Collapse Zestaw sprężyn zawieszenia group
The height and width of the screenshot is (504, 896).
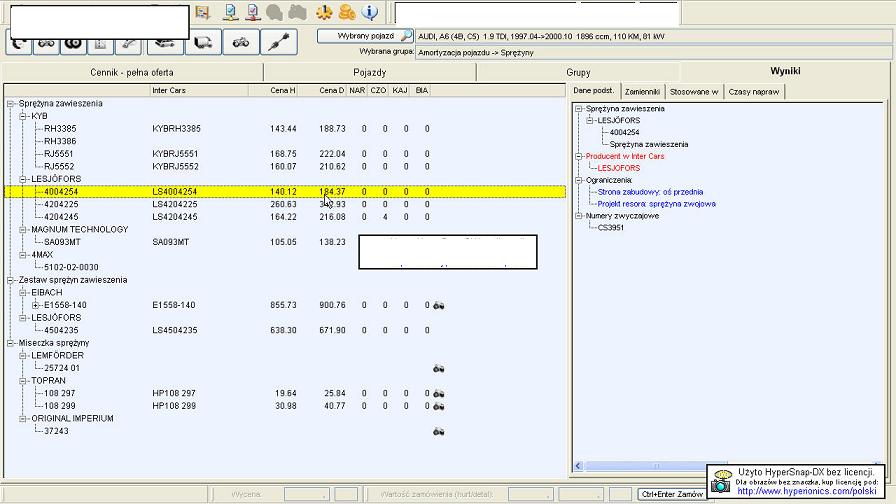[x=10, y=280]
